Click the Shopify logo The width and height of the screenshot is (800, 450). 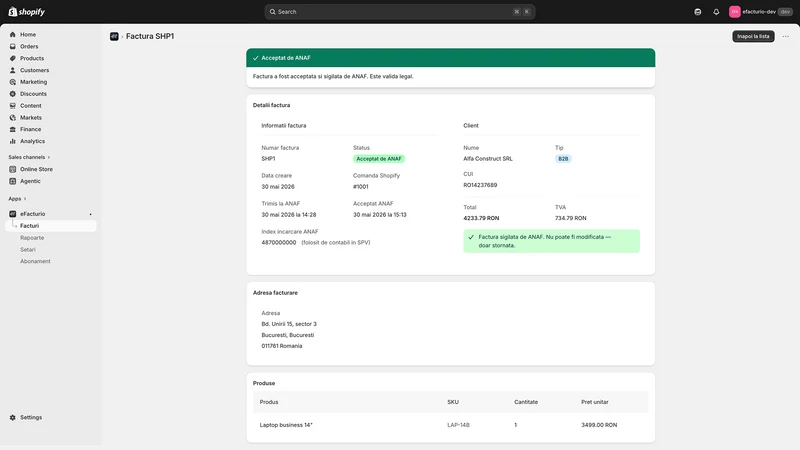(x=27, y=12)
